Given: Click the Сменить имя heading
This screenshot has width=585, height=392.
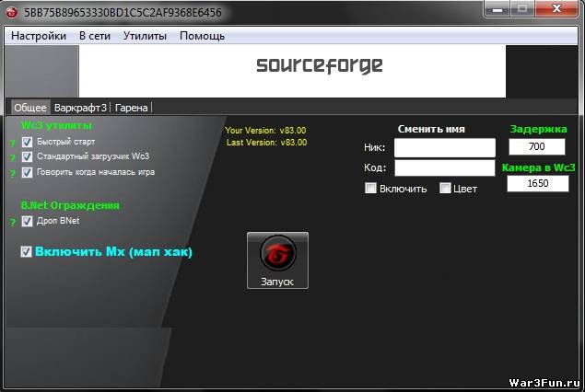Looking at the screenshot, I should point(431,129).
